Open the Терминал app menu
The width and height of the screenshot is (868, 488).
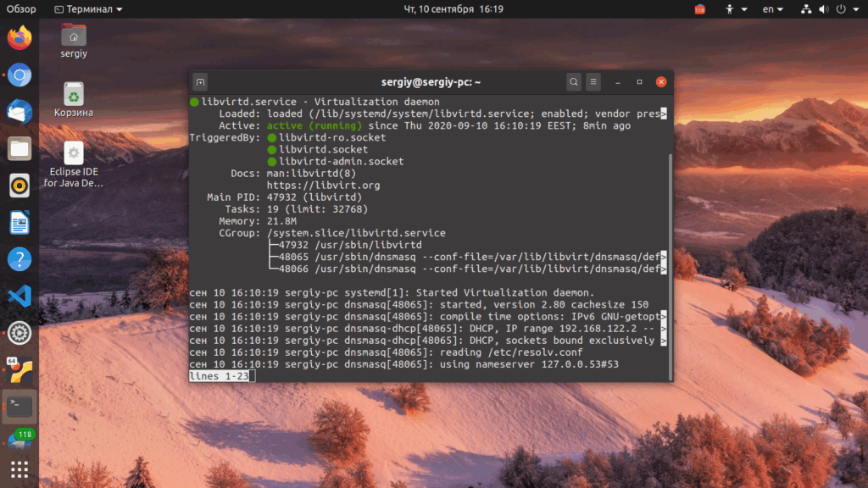(x=88, y=8)
